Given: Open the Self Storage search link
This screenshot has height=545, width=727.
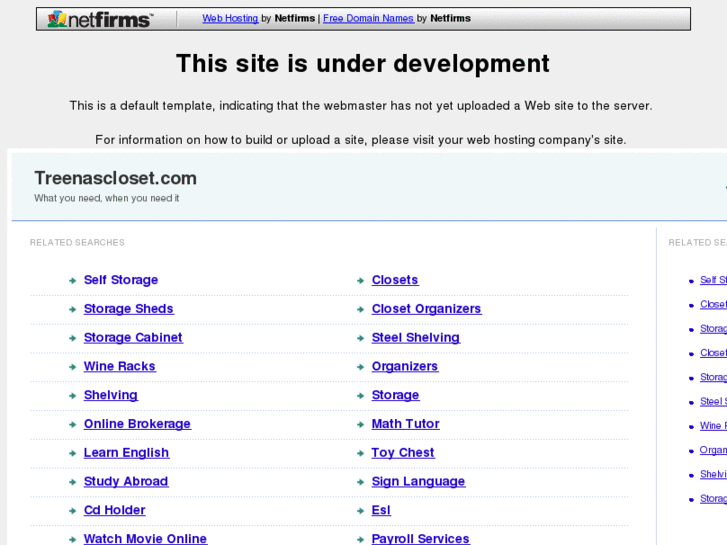Looking at the screenshot, I should [121, 280].
